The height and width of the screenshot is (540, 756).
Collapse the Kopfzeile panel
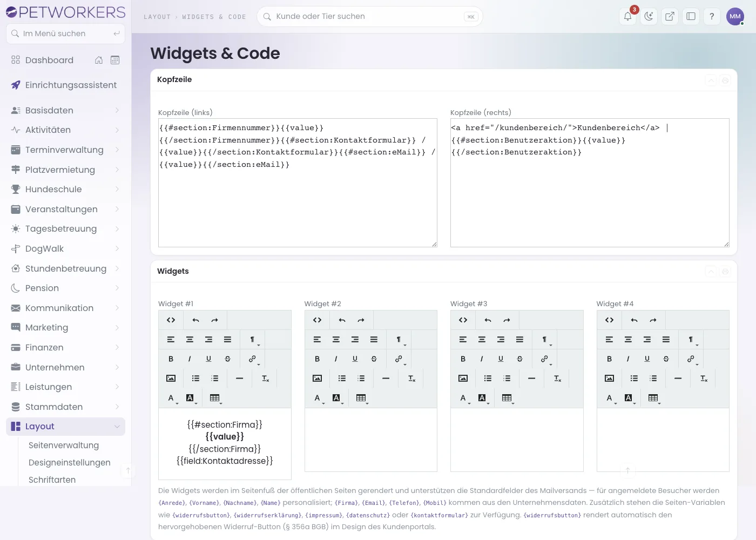(711, 80)
